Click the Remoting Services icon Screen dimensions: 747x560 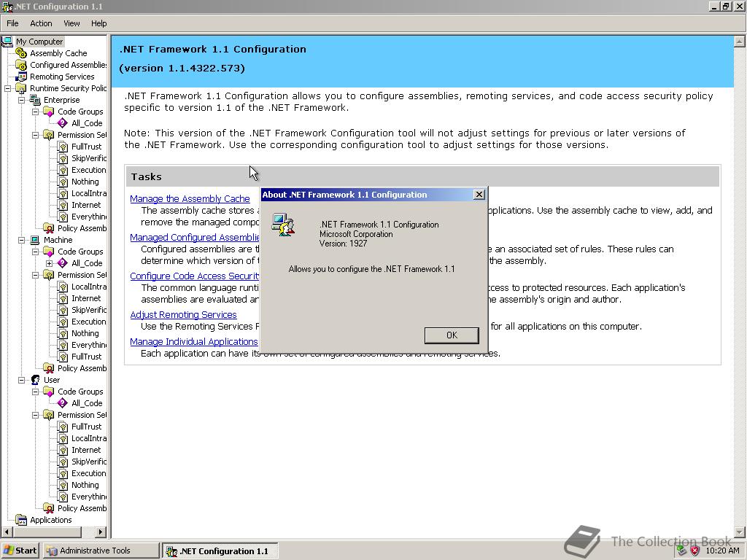point(21,77)
